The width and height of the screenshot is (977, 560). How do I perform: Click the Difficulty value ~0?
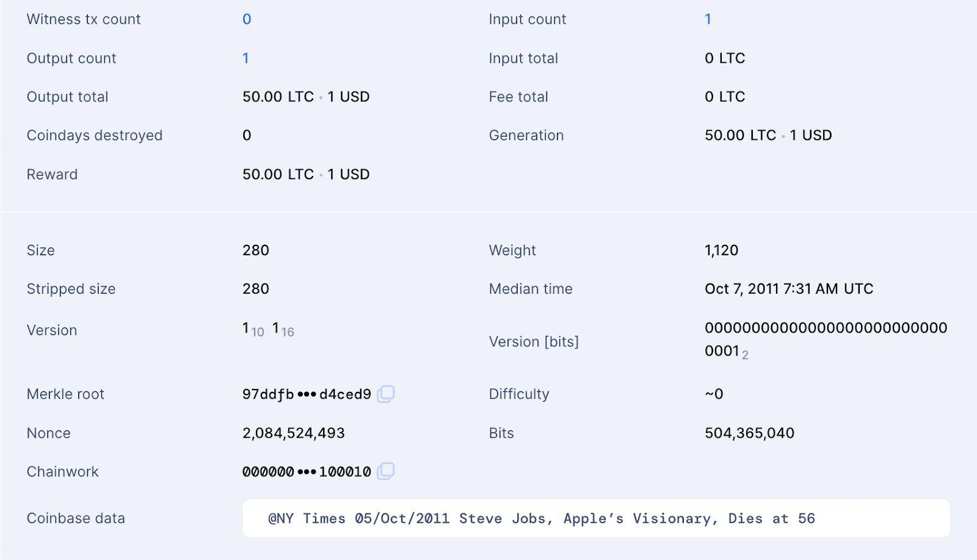click(714, 394)
